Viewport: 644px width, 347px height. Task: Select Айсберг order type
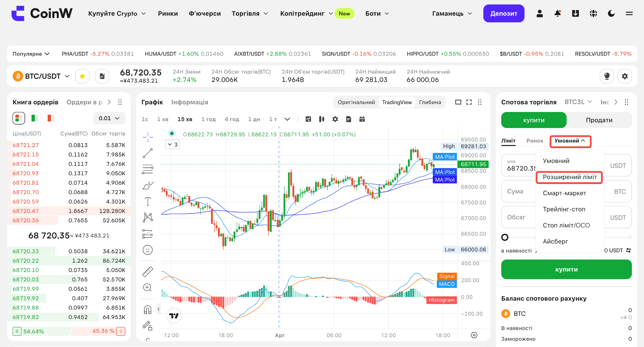coord(555,241)
